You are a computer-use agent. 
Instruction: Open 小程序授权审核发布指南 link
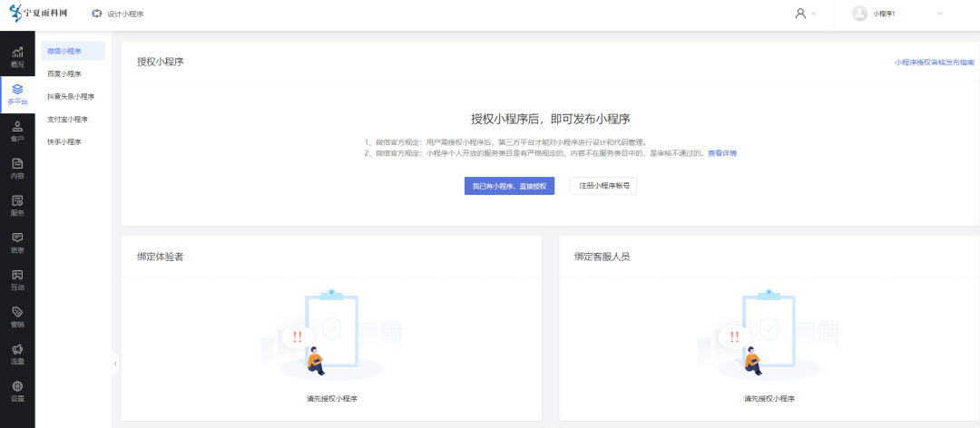point(934,63)
